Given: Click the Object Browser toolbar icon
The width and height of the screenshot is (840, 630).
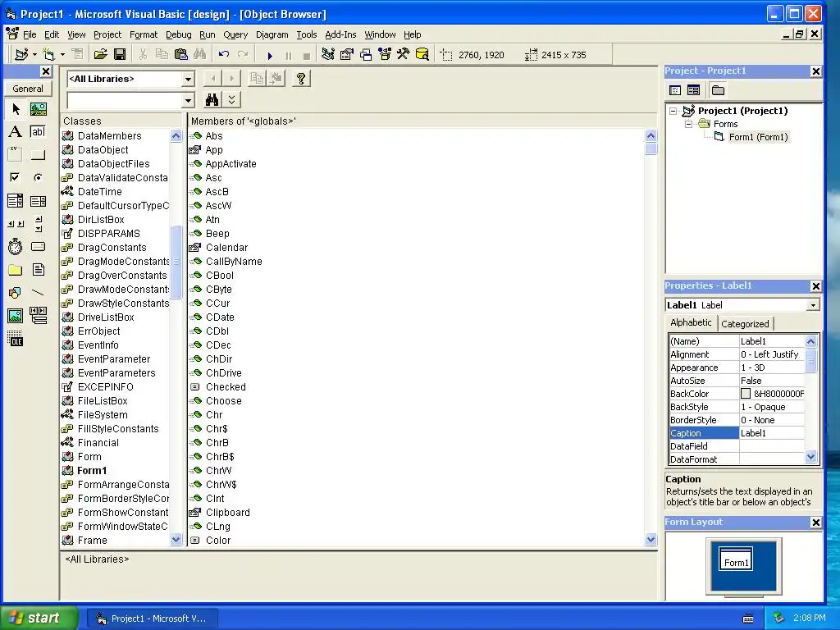Looking at the screenshot, I should (385, 55).
